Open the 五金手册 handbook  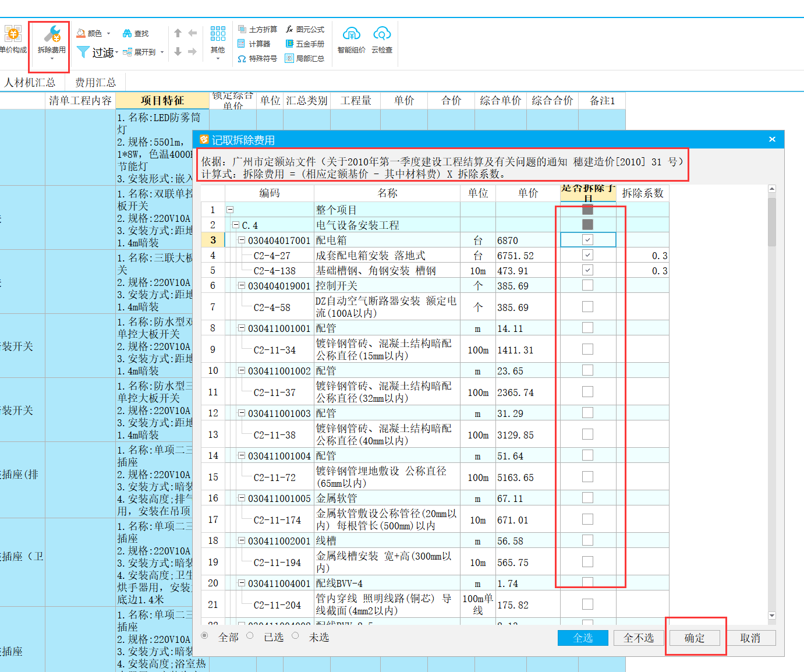tap(304, 44)
